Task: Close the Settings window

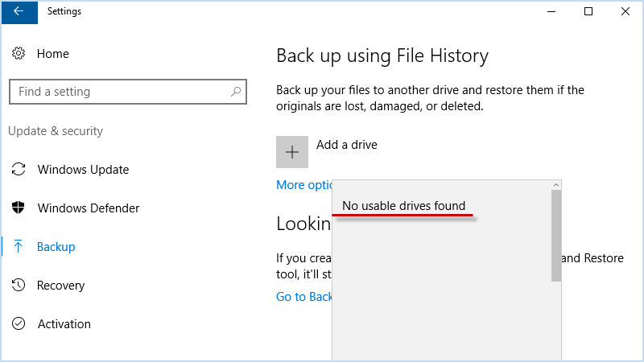Action: [x=625, y=11]
